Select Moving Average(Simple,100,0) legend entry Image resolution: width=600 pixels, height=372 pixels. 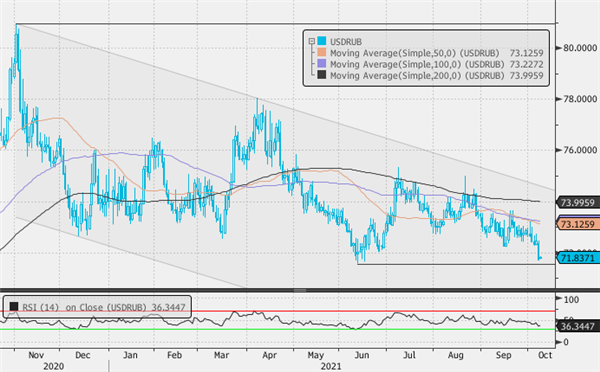(x=417, y=64)
